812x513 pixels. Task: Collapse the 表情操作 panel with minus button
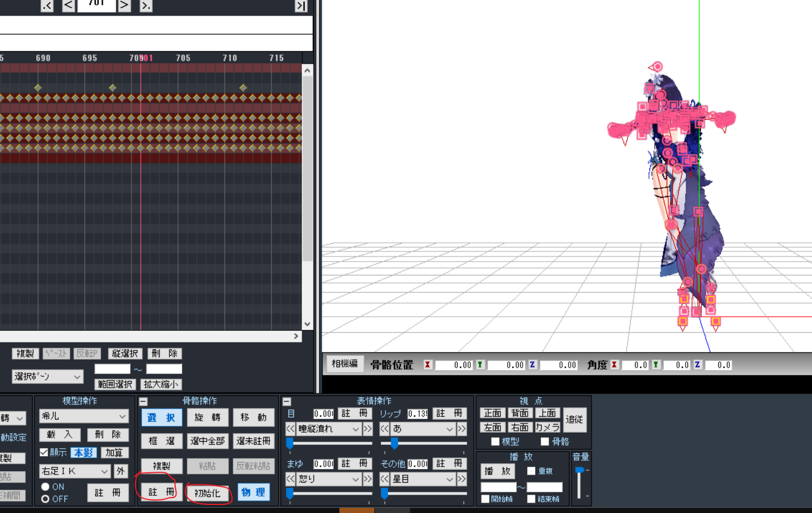[287, 402]
